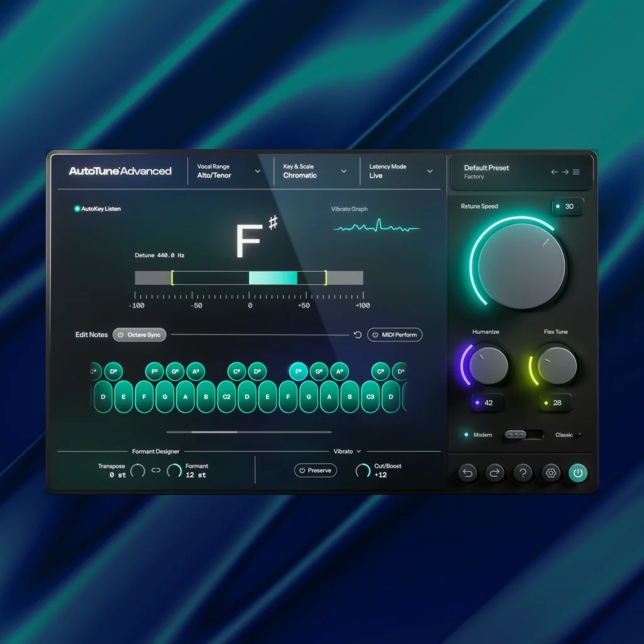Open the preset list hamburger menu
The height and width of the screenshot is (644, 644).
tap(576, 172)
